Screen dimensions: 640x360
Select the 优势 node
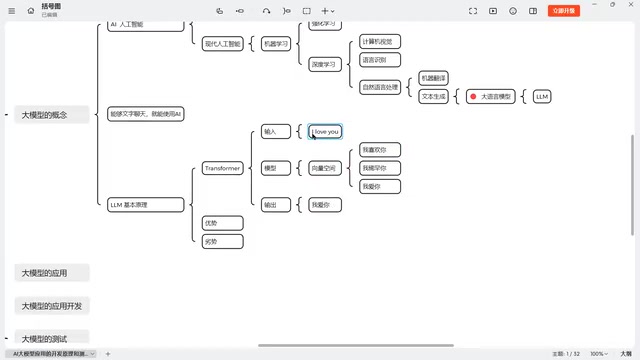[x=222, y=223]
